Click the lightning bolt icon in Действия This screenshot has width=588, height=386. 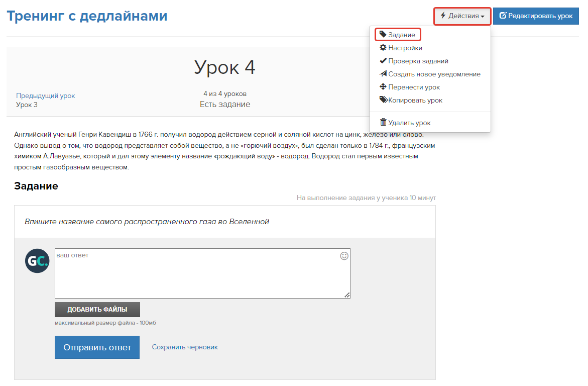443,16
